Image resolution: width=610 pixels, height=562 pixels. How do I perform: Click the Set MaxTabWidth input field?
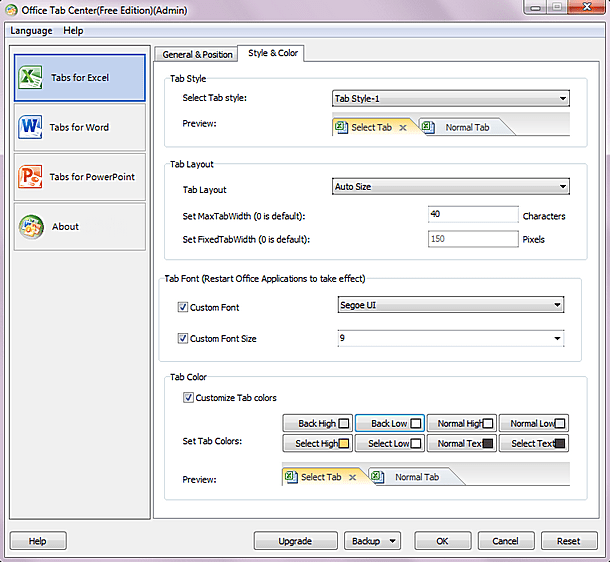click(473, 214)
